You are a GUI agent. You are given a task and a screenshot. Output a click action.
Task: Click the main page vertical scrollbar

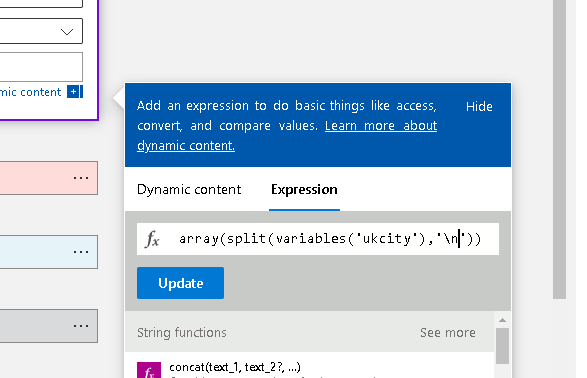point(559,150)
